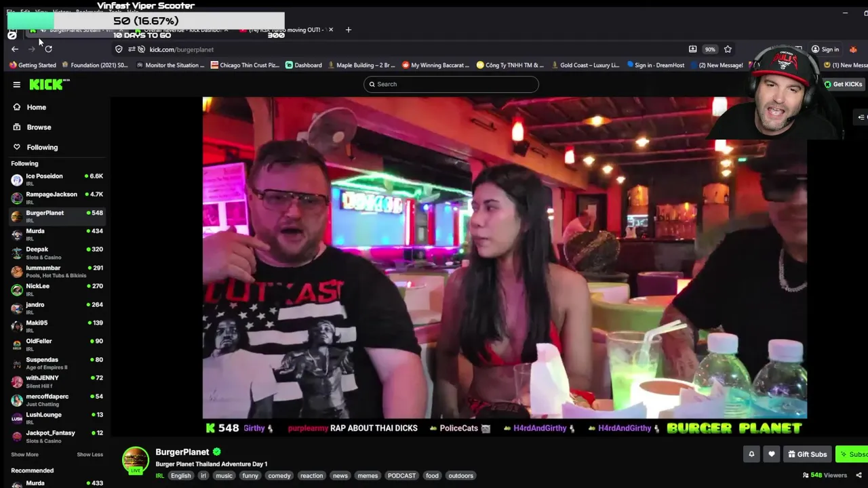Toggle notification bell for BurgerPlanet
Viewport: 868px width, 488px height.
(x=751, y=454)
